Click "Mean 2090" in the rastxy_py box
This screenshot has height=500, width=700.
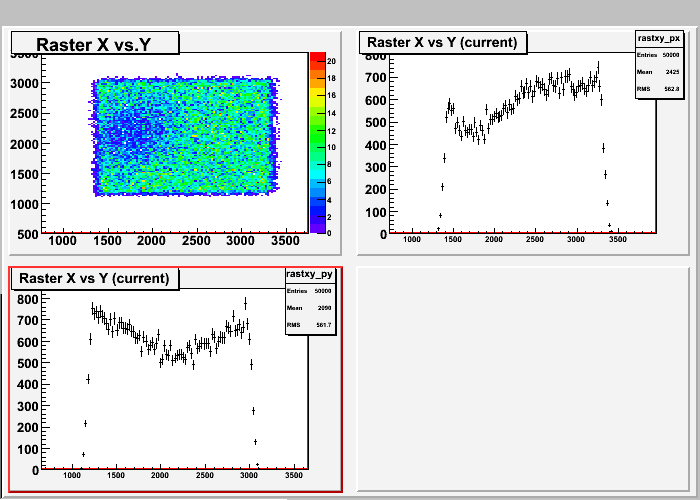(x=309, y=308)
